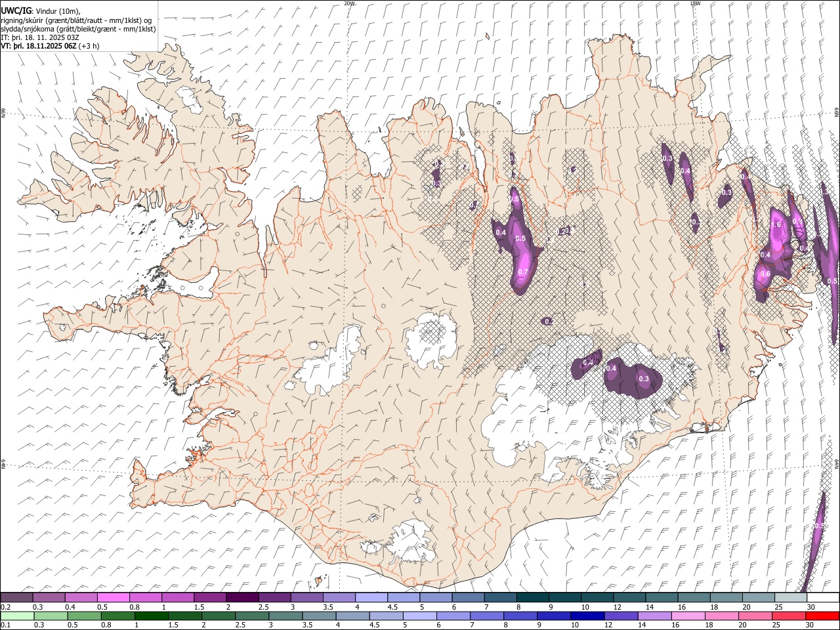Pick the light lavender top-row swatch 4–4.5
The height and width of the screenshot is (630, 840).
(371, 598)
